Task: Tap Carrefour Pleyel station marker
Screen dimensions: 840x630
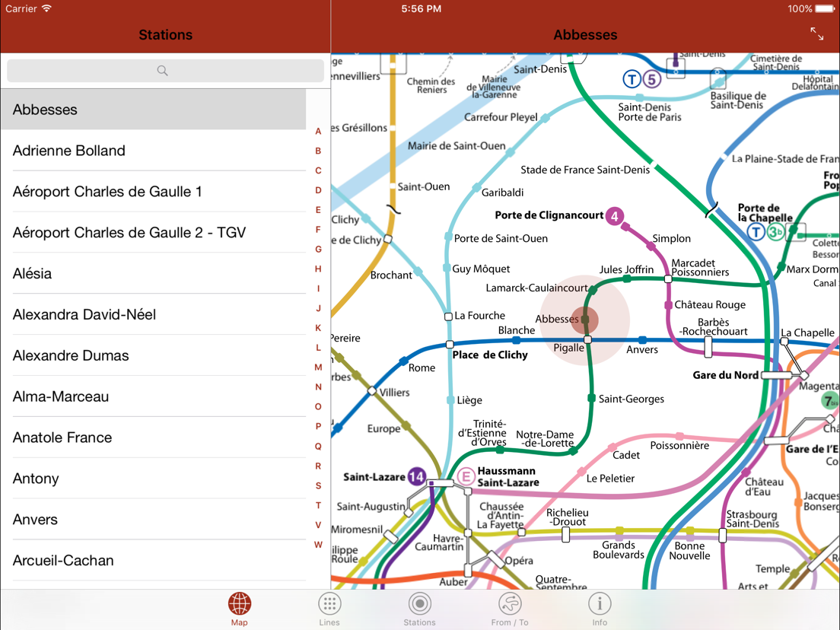Action: pyautogui.click(x=546, y=118)
